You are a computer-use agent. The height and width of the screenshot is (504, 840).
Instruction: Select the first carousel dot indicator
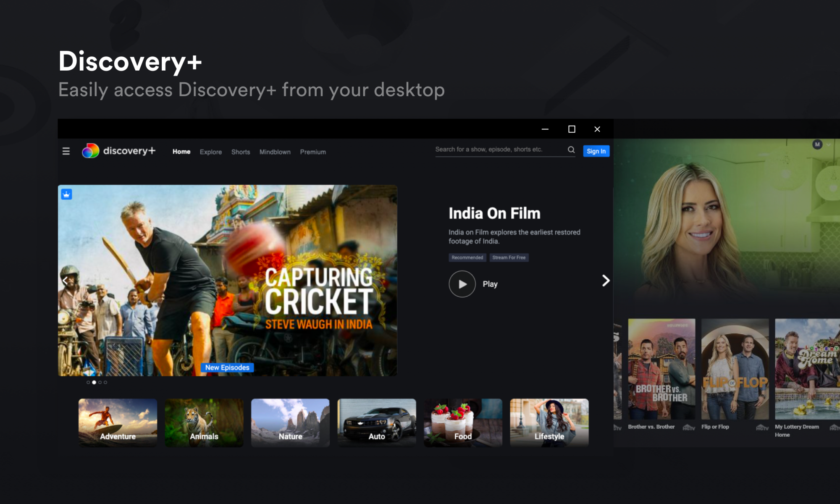click(x=88, y=382)
